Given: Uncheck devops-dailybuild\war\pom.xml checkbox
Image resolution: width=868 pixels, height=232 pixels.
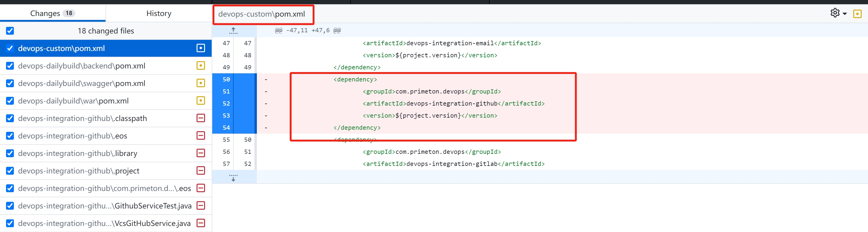Looking at the screenshot, I should 10,101.
